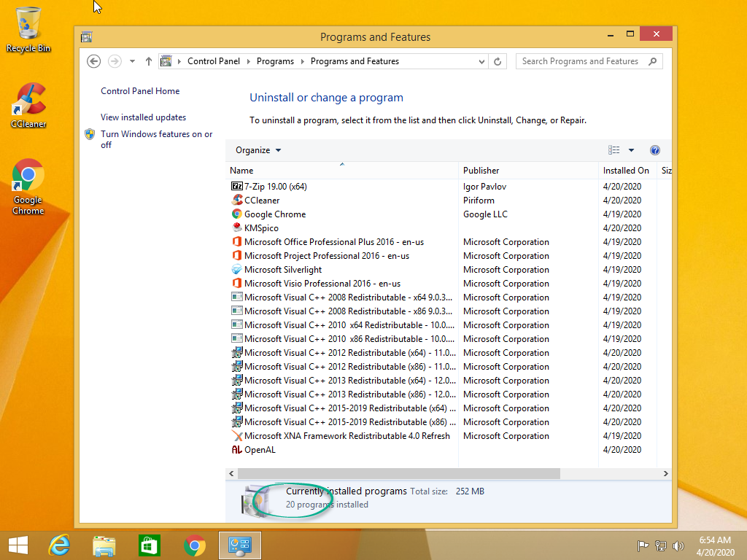Click the Microsoft Silverlight icon
This screenshot has width=747, height=560.
pyautogui.click(x=237, y=270)
